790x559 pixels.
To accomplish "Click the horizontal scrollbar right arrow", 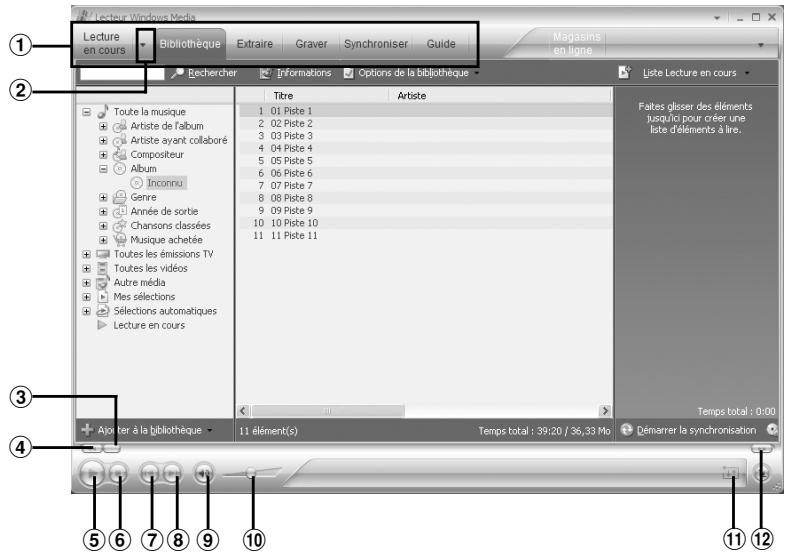I will pos(605,411).
